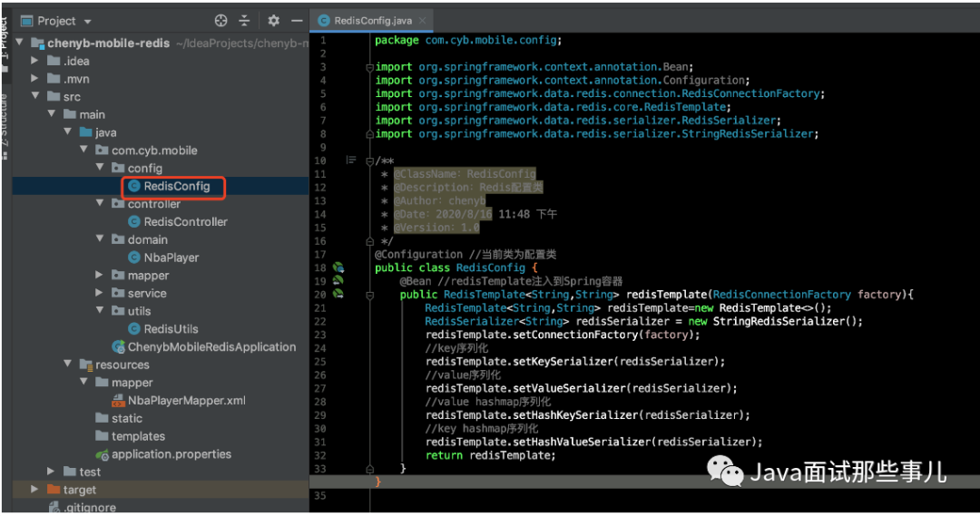Click package statement com.cyb.mobile.config

tap(468, 40)
